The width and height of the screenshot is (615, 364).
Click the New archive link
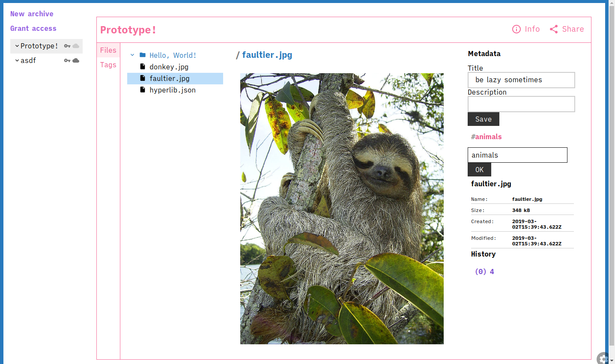tap(31, 14)
